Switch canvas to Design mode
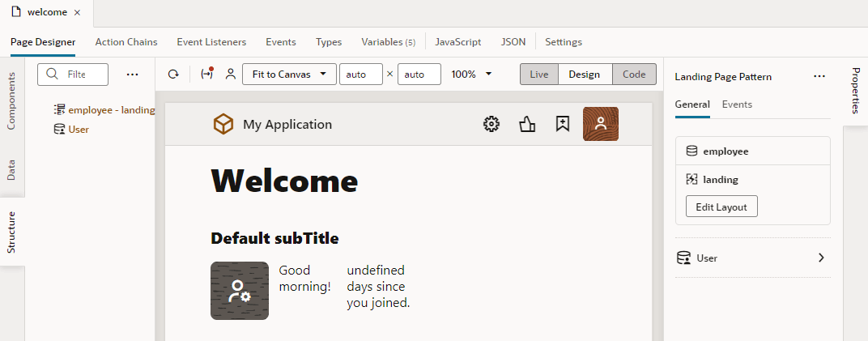Screen dimensions: 868x341 pos(585,75)
